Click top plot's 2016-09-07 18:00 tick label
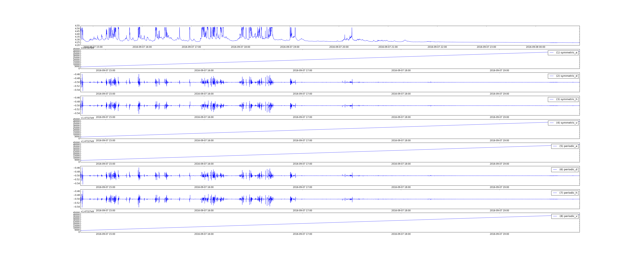 [240, 47]
